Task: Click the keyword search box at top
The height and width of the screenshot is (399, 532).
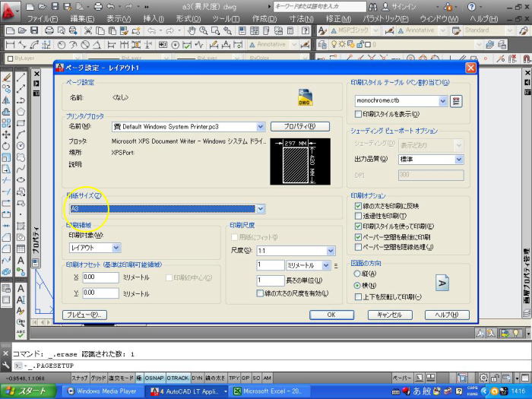Action: click(320, 6)
